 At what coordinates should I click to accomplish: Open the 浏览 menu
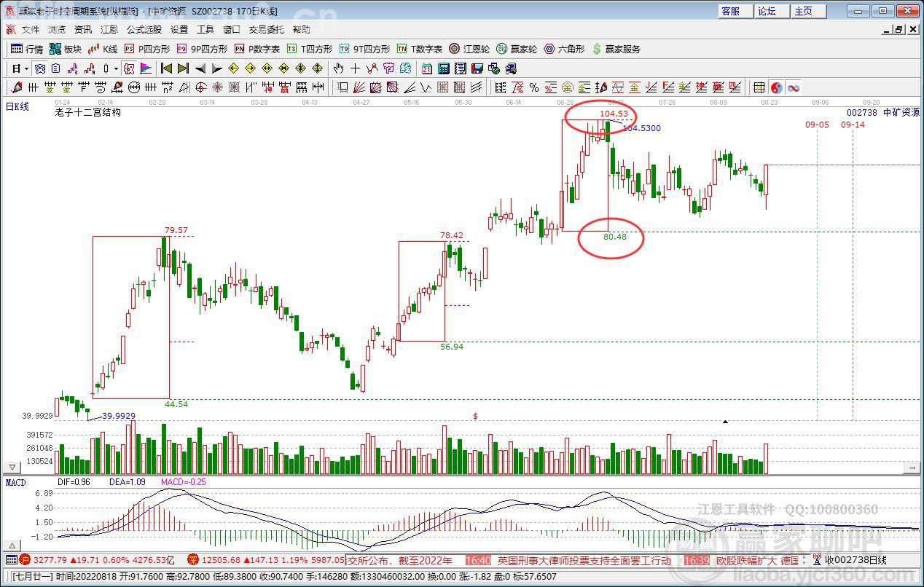pyautogui.click(x=57, y=30)
